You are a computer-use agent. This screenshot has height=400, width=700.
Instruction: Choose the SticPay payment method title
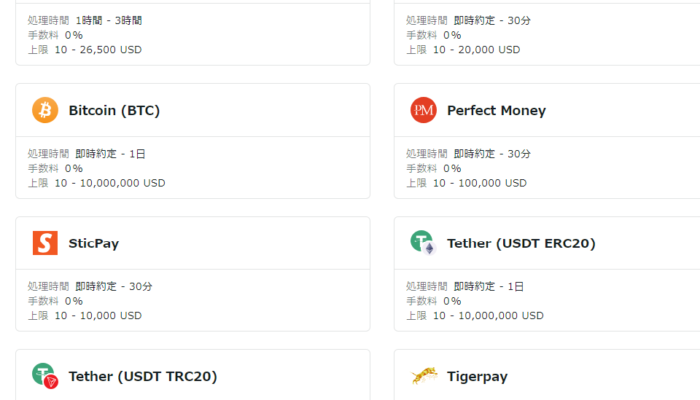point(94,243)
